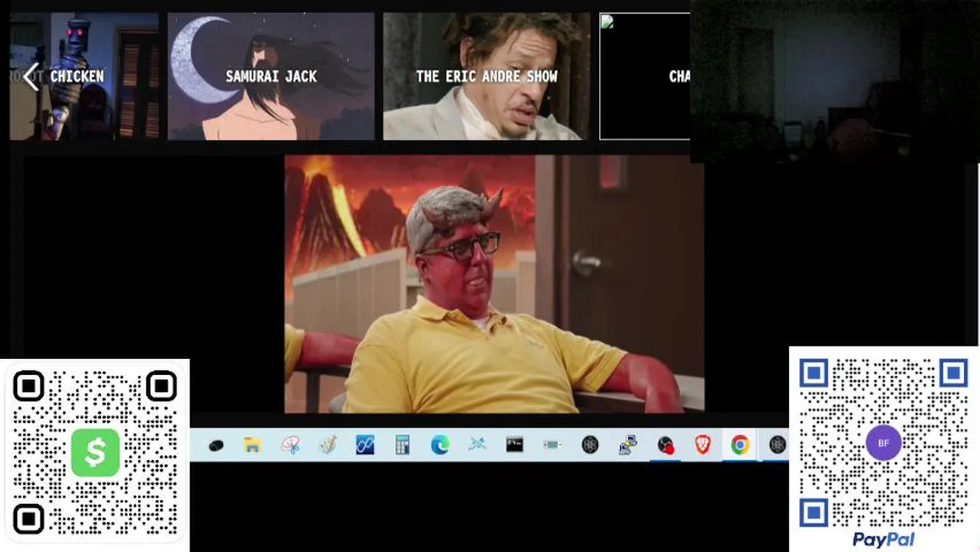Open the Command Prompt taskbar icon
Viewport: 980px width, 552px height.
click(515, 445)
